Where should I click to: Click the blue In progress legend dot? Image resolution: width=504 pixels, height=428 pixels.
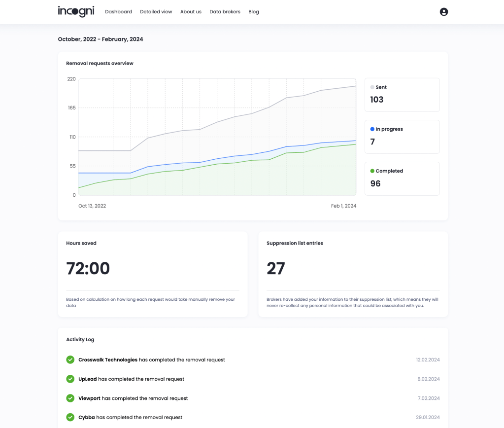point(372,129)
